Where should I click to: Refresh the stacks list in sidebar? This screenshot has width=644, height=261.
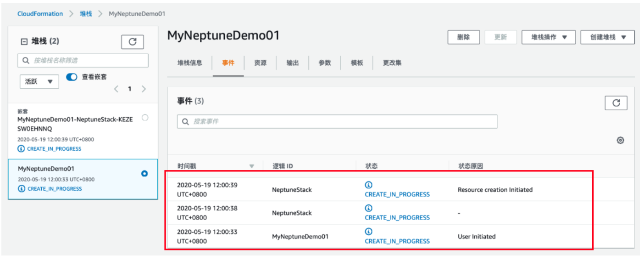tap(133, 42)
